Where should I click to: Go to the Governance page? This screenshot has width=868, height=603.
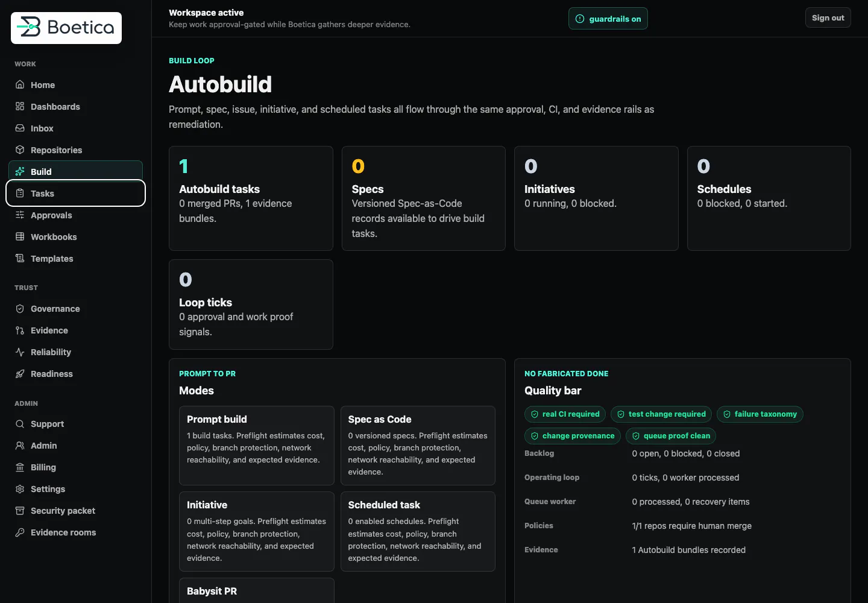(x=75, y=309)
